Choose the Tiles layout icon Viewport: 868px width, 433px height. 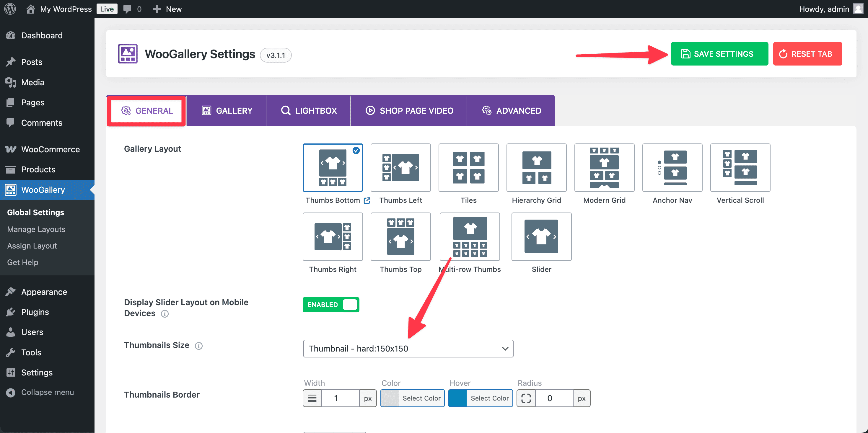[468, 167]
